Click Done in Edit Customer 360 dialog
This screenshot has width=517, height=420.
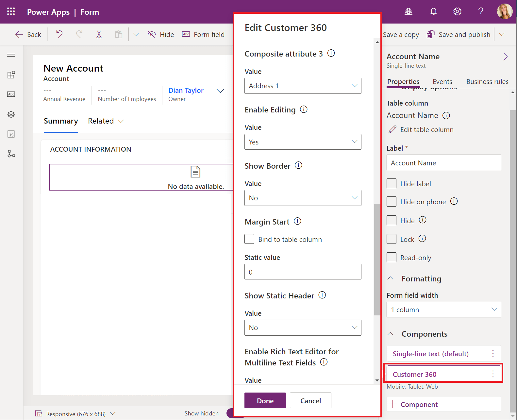pyautogui.click(x=265, y=400)
